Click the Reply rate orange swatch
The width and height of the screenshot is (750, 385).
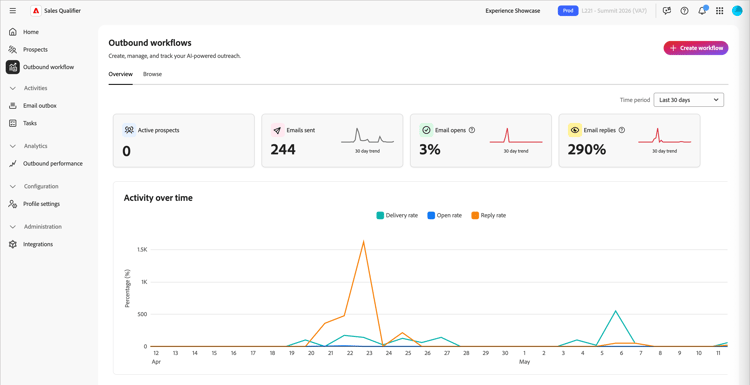click(475, 215)
